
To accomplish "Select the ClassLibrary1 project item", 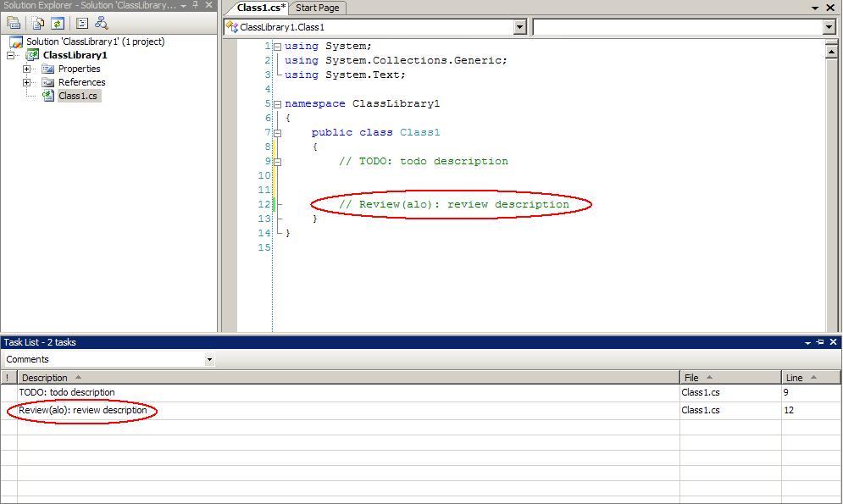I will pyautogui.click(x=75, y=55).
